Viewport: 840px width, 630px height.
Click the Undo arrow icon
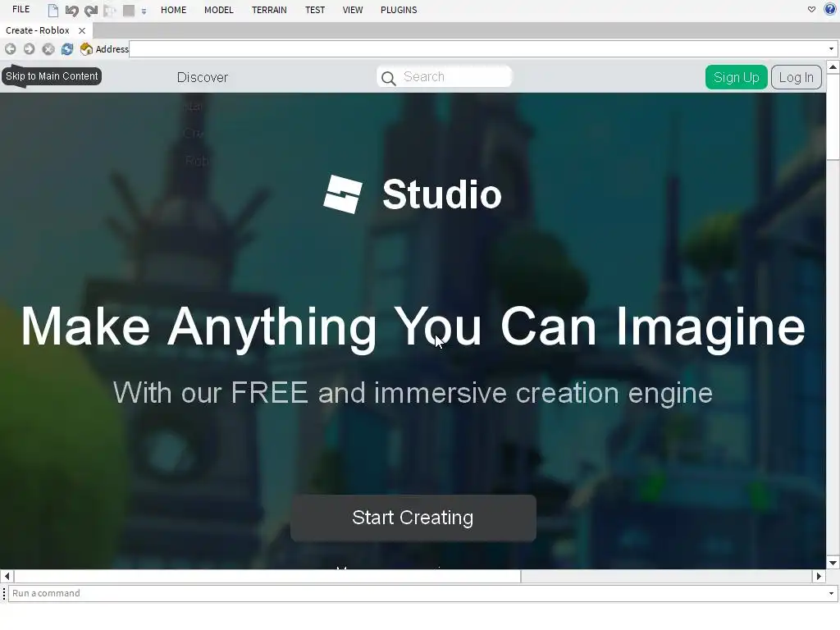pyautogui.click(x=72, y=10)
